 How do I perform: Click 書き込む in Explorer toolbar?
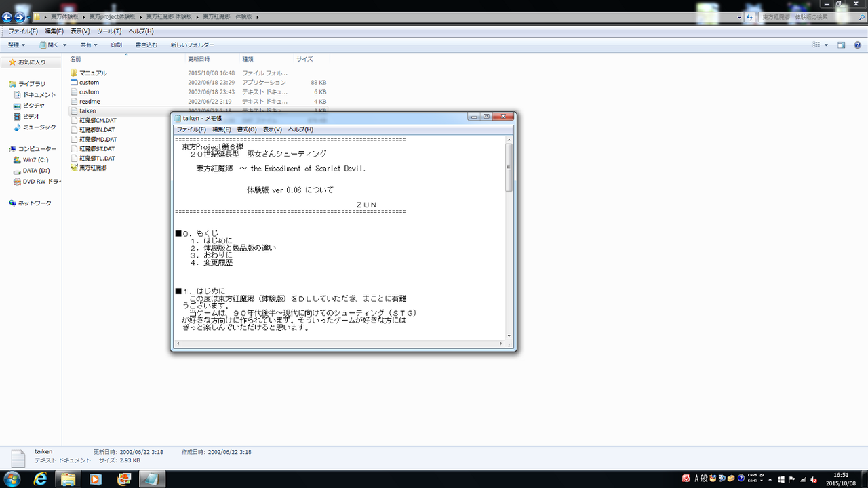(x=146, y=45)
